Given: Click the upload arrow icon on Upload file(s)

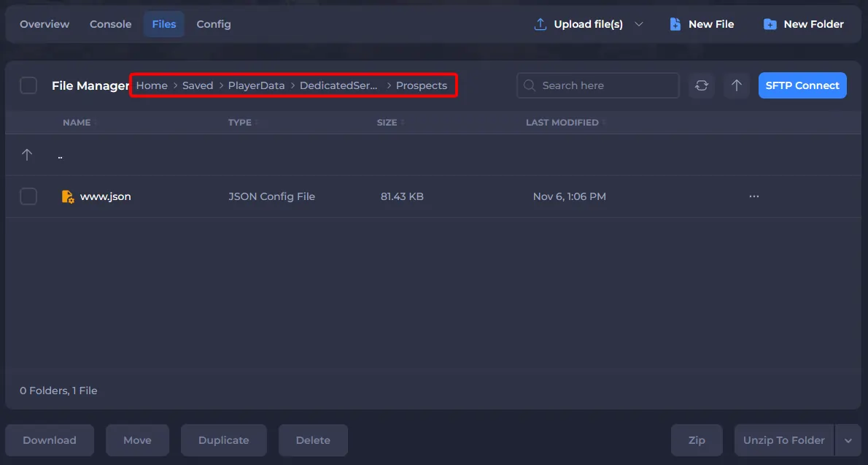Looking at the screenshot, I should 540,23.
